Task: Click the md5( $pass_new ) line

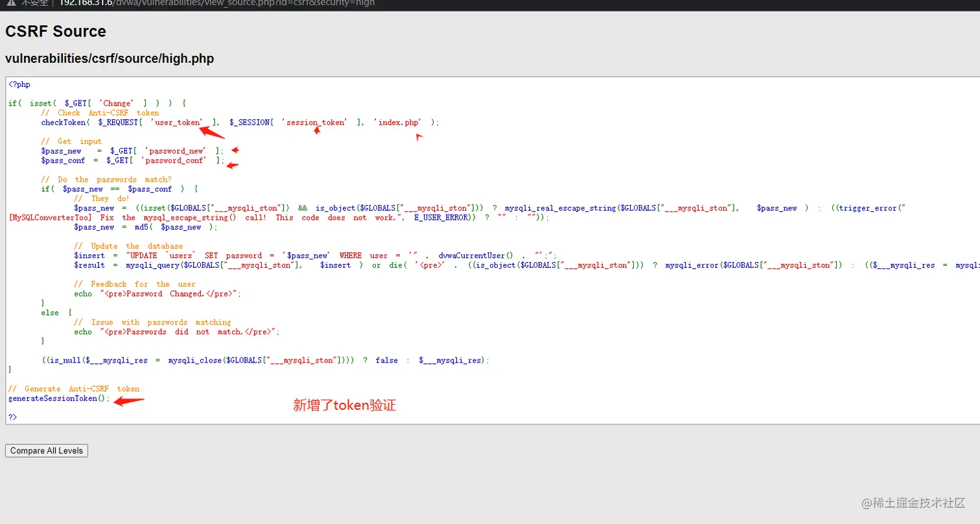Action: click(146, 227)
